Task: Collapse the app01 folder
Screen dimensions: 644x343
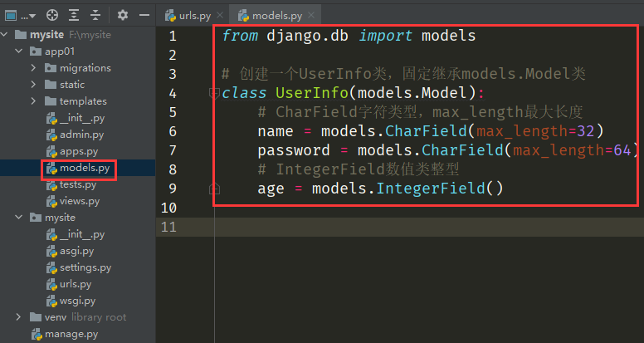Action: coord(19,51)
